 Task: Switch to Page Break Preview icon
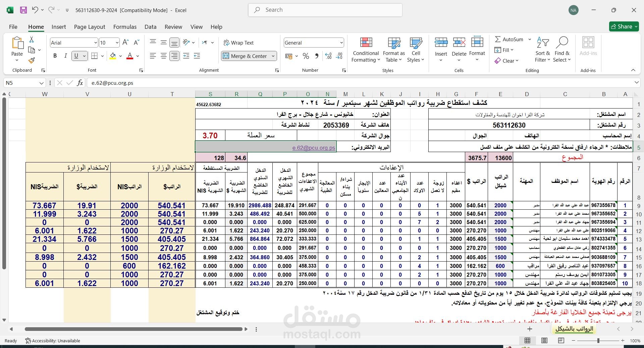pyautogui.click(x=561, y=341)
